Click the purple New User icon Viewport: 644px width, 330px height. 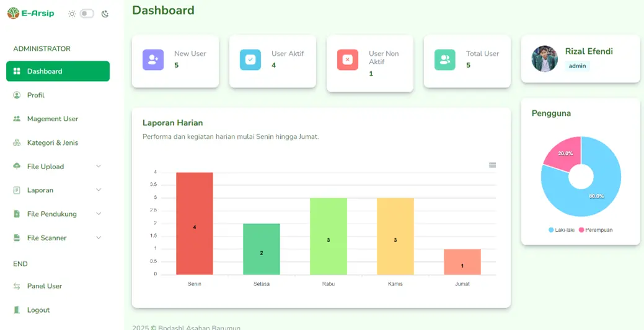[x=153, y=60]
